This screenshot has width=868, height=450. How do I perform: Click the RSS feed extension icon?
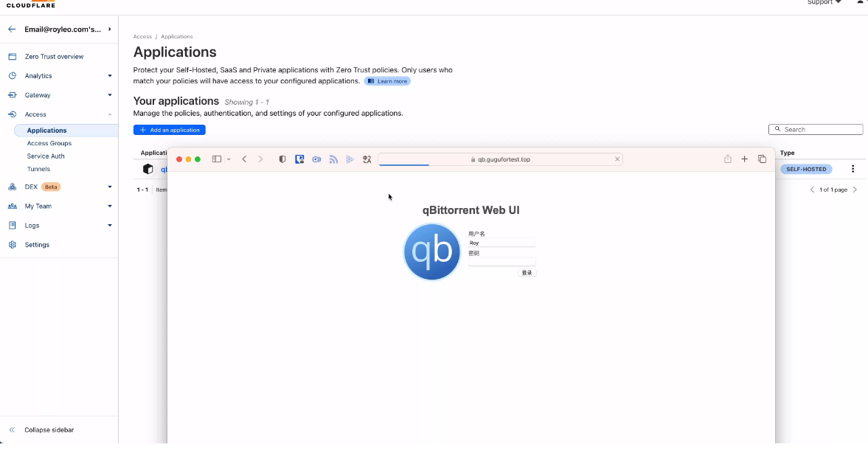point(333,159)
